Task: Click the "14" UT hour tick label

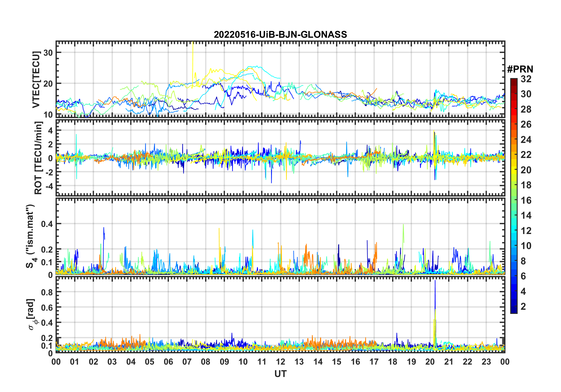Action: click(318, 362)
